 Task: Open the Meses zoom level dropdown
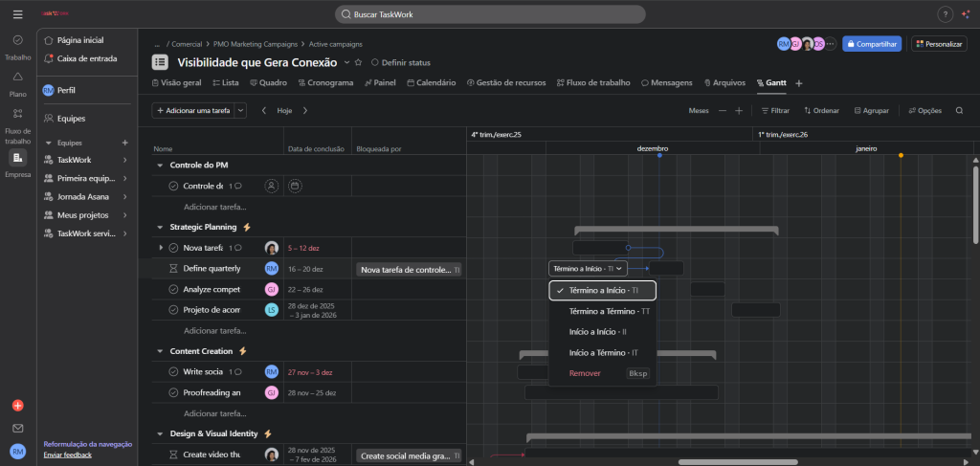pyautogui.click(x=699, y=111)
